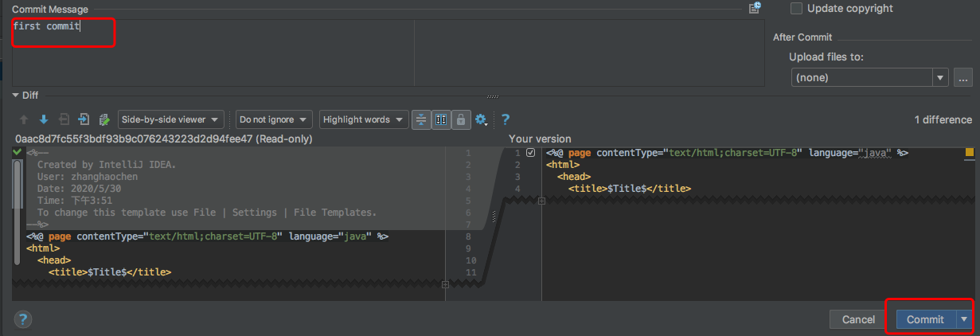Toggle collapse unchanged fragments icon
Screen dimensions: 980x336
(x=422, y=119)
